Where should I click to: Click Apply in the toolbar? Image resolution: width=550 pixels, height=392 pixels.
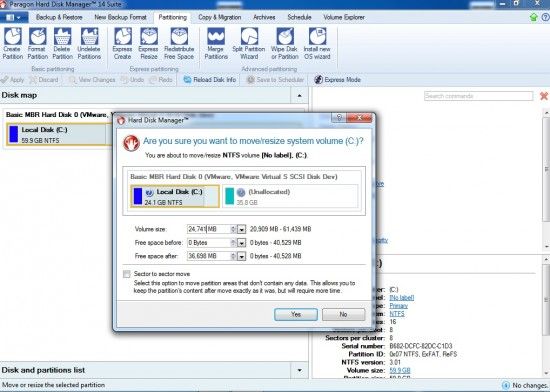(13, 80)
